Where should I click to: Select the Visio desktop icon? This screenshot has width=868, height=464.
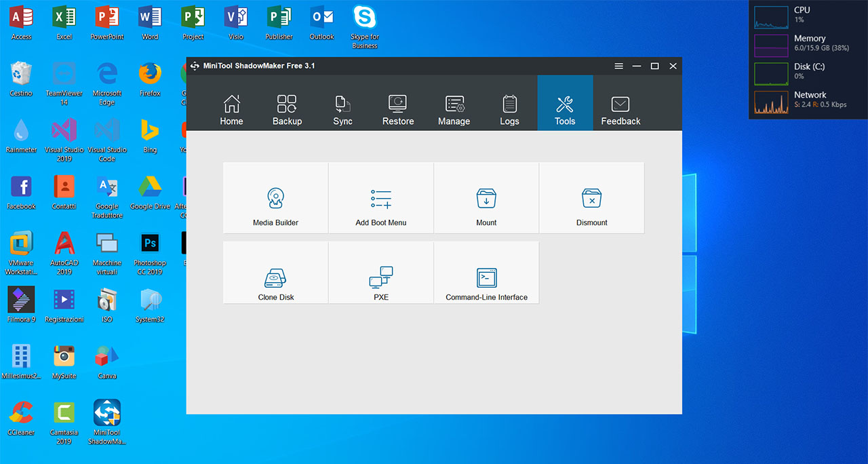coord(236,22)
